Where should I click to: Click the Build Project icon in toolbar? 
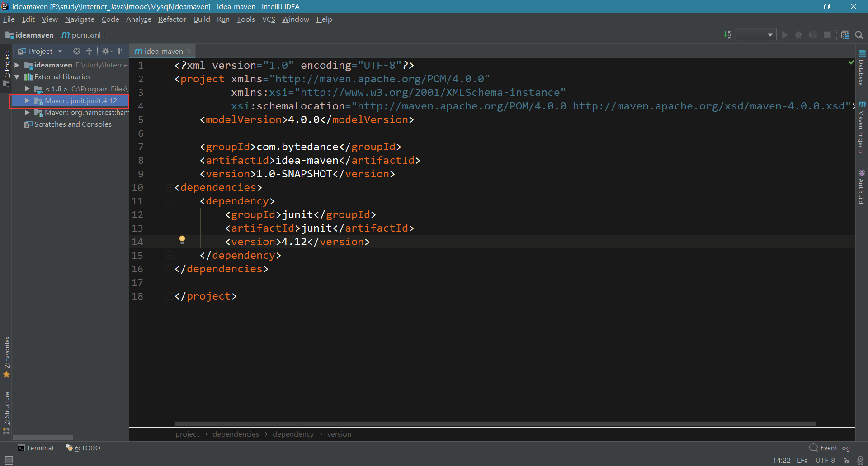(x=727, y=35)
